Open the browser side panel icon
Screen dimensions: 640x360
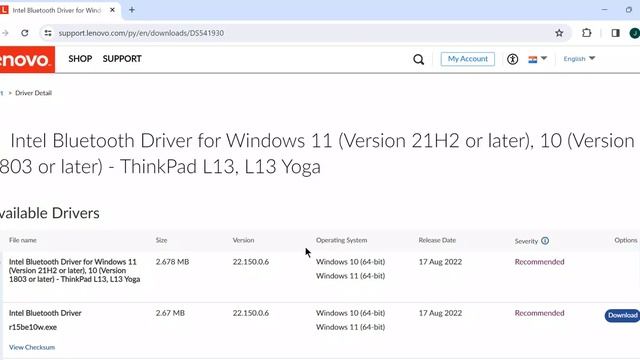616,33
